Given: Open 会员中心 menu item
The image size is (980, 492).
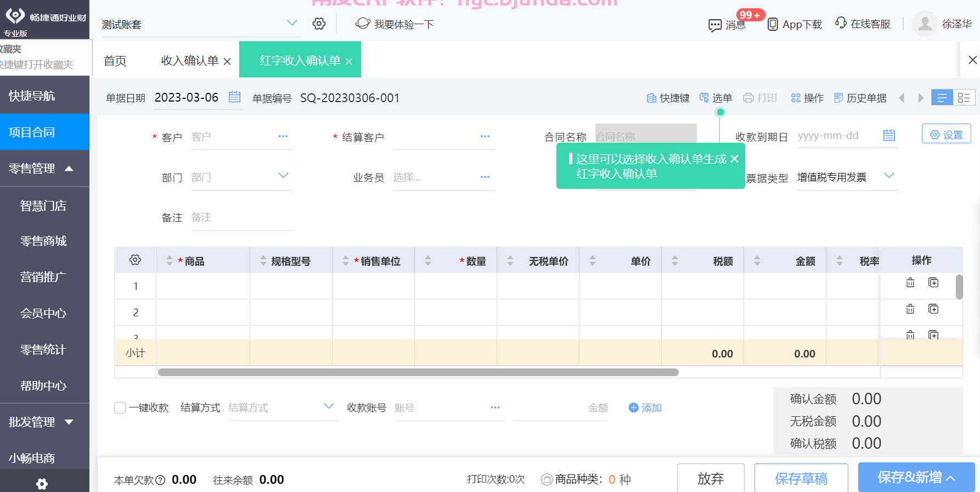Looking at the screenshot, I should pyautogui.click(x=44, y=313).
